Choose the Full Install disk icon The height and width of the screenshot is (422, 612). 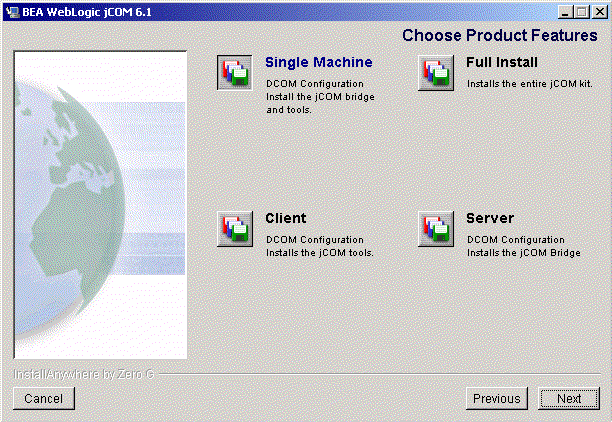[x=436, y=73]
